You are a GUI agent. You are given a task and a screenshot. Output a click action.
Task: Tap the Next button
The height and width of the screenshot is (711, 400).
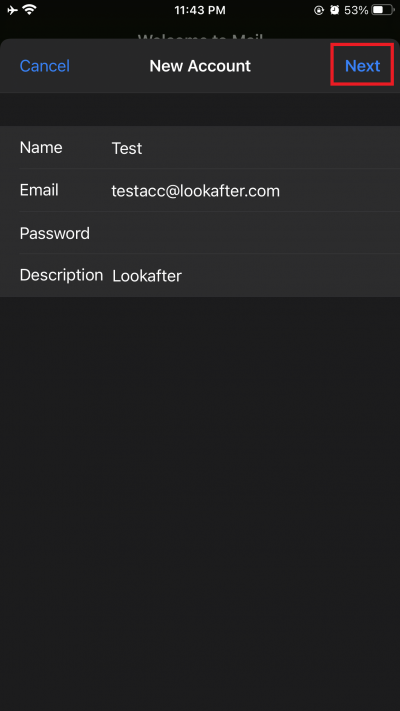click(362, 66)
